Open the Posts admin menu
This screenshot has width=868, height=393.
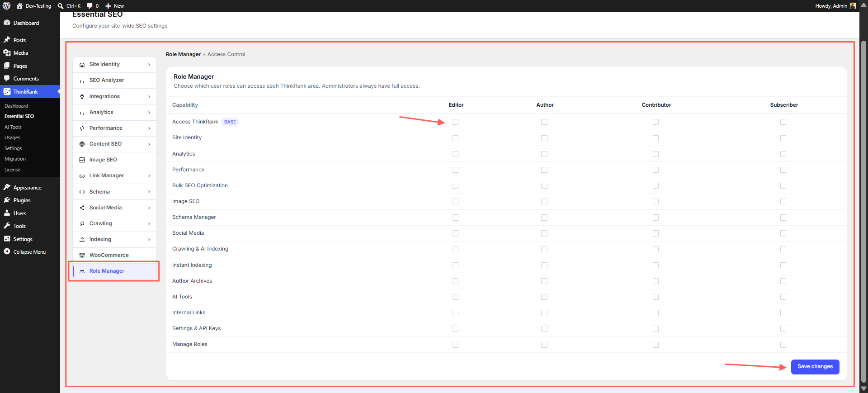click(x=30, y=40)
